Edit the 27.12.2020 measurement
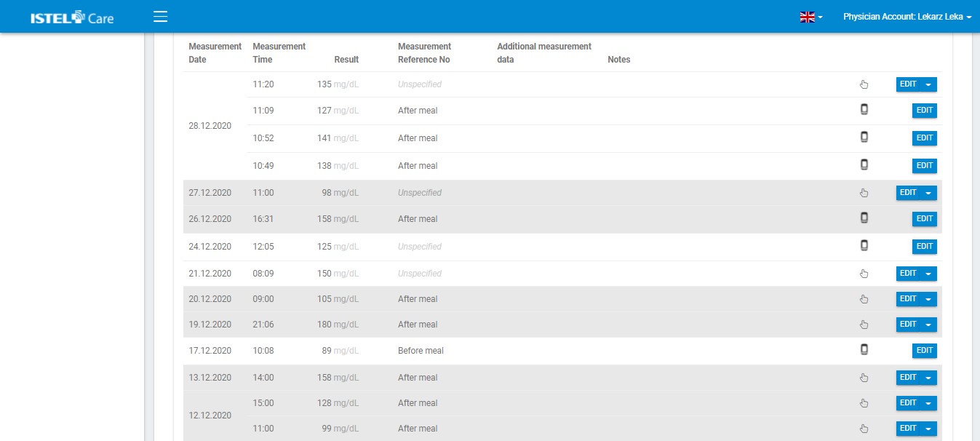Screen dimensions: 980x441 coord(908,193)
